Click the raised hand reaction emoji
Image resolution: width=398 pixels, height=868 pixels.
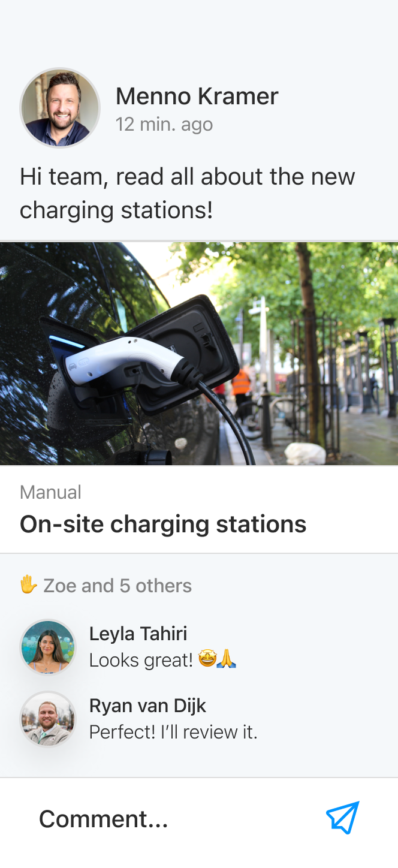(28, 585)
